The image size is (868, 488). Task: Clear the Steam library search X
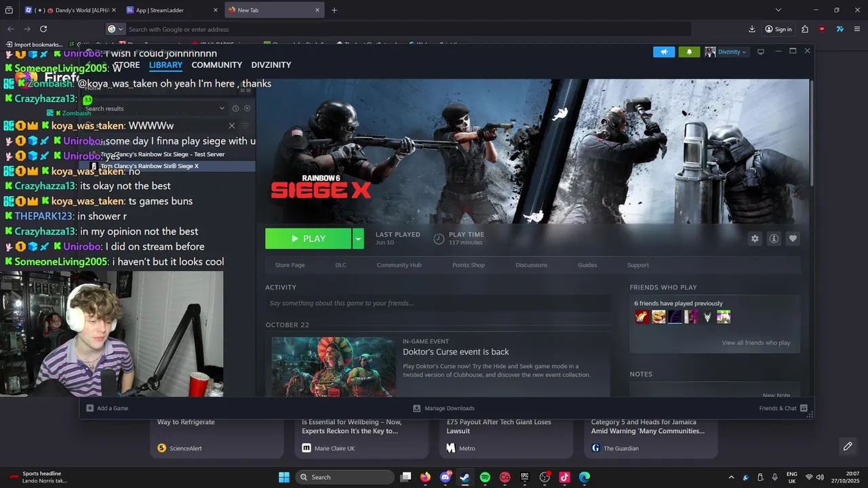(232, 125)
